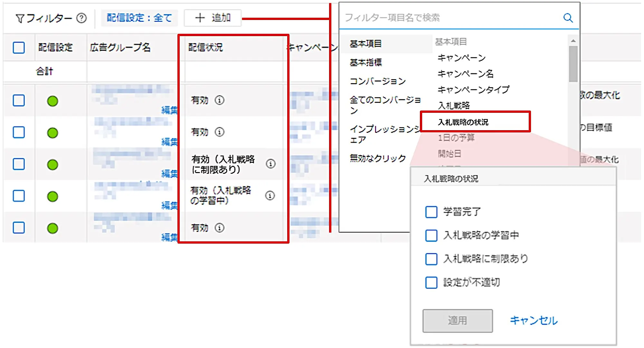Open info icon beside 有効（入札戦略に制限あり）

[x=271, y=164]
